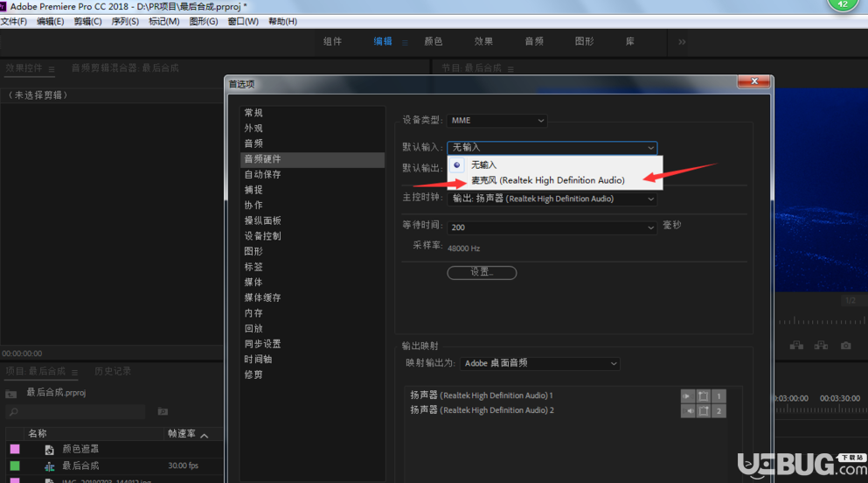Viewport: 868px width, 483px height.
Task: Choose 麦克风 (Realtek High Definition Audio) input
Action: (x=547, y=180)
